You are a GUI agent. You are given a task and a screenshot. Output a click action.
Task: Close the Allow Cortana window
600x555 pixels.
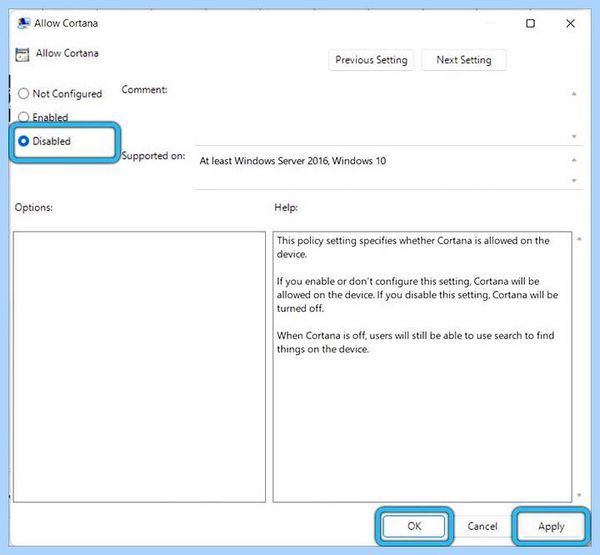(570, 23)
